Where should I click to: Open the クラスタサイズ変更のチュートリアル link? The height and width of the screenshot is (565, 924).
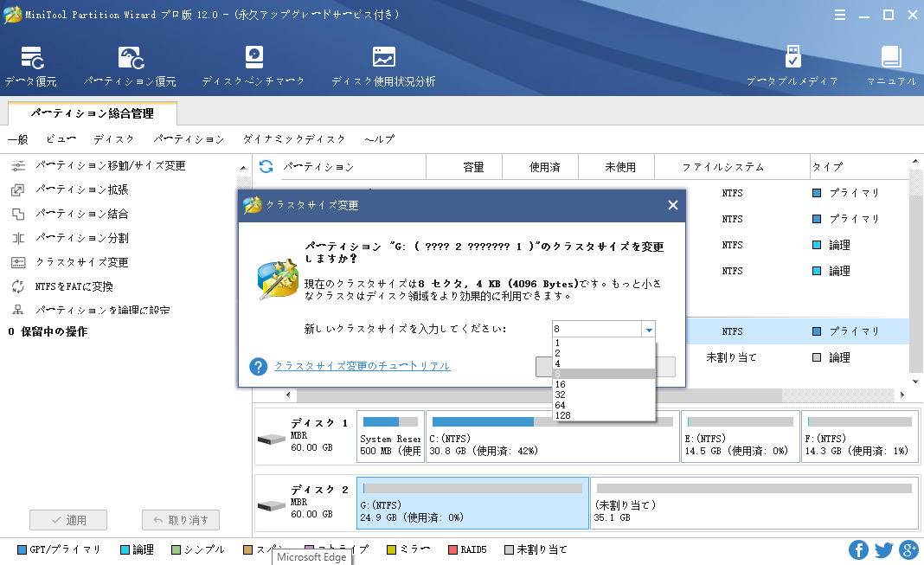click(362, 366)
